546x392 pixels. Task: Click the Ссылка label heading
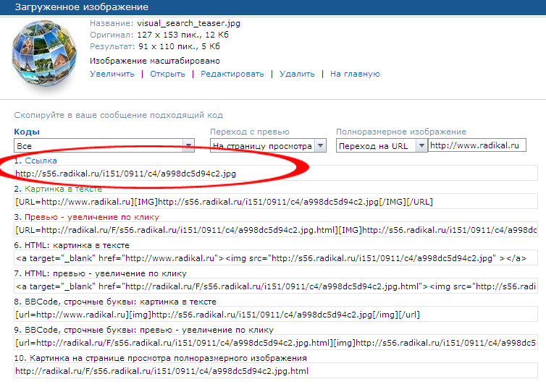(x=41, y=161)
